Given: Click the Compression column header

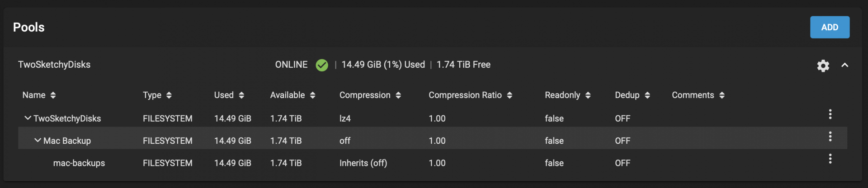Looking at the screenshot, I should tap(365, 95).
